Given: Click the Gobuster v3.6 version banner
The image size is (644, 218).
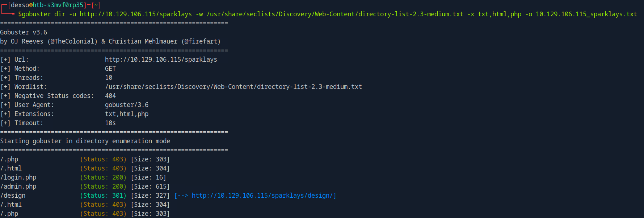Looking at the screenshot, I should click(24, 32).
